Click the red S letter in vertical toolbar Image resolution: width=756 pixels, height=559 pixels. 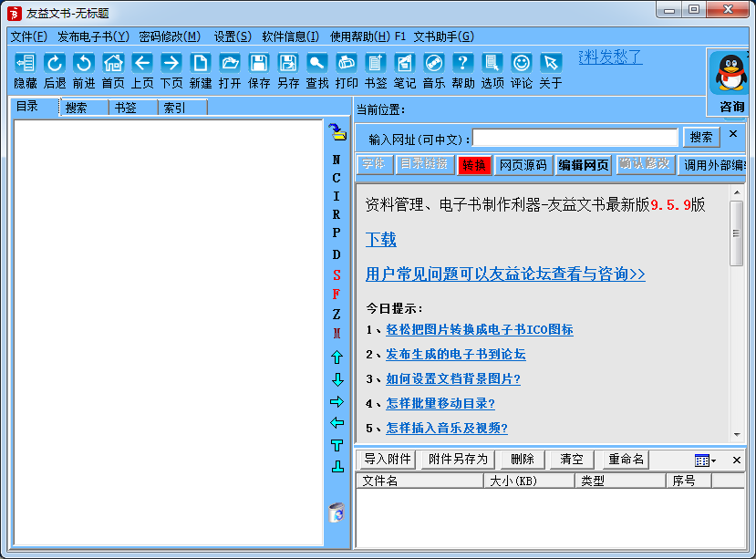pyautogui.click(x=337, y=275)
